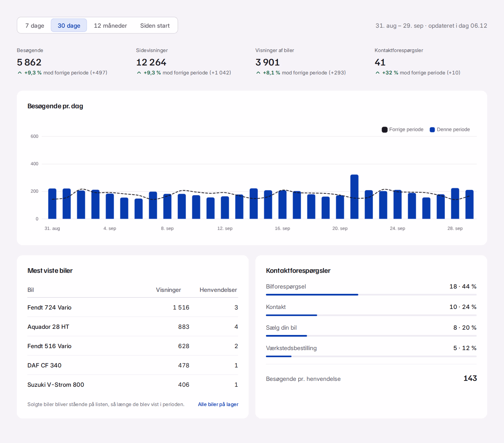Image resolution: width=504 pixels, height=443 pixels.
Task: Click the up-arrow icon under Visninger af biler
Action: click(258, 73)
